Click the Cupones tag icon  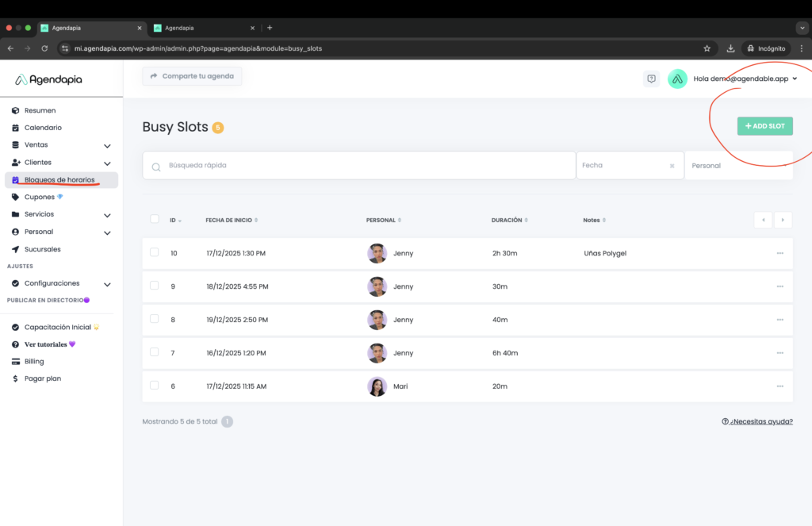pyautogui.click(x=16, y=197)
